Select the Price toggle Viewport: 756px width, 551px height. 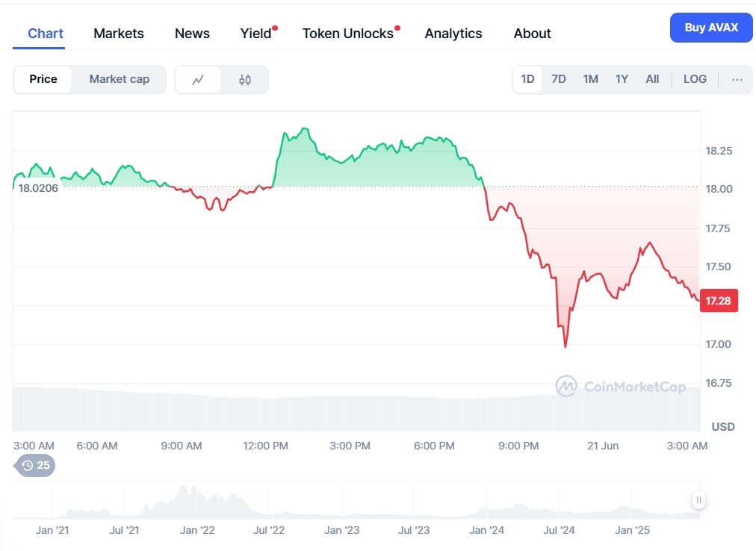point(43,79)
